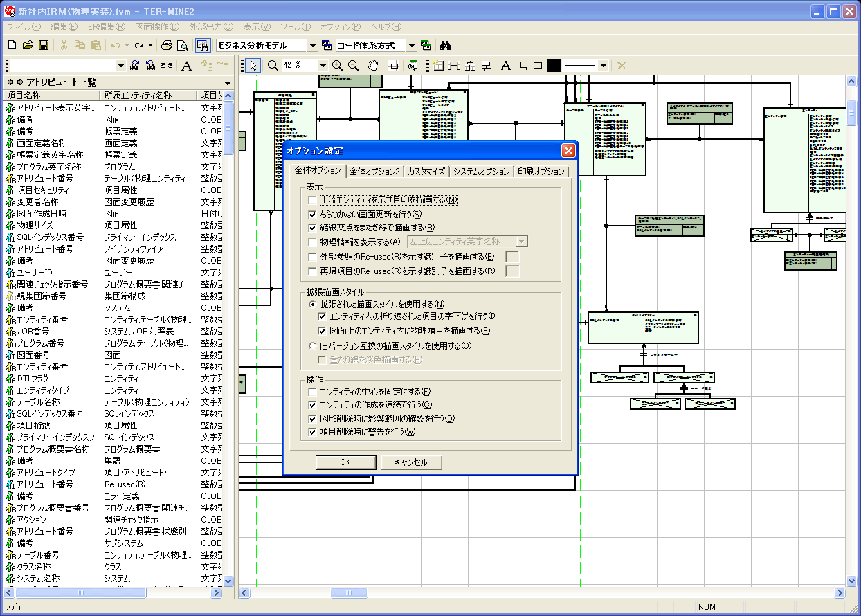Screen dimensions: 861x616
Task: Open a file using the folder icon
Action: tap(28, 45)
